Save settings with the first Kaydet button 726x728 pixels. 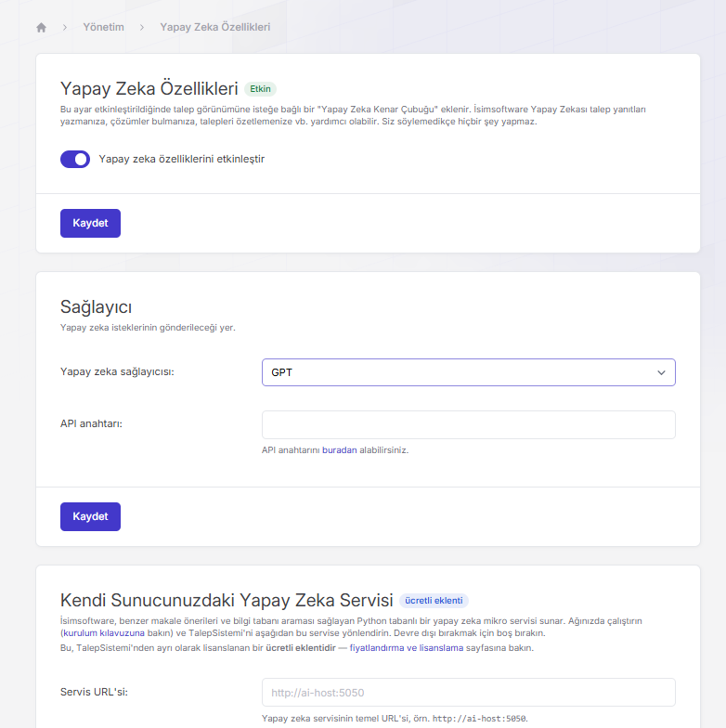tap(91, 223)
